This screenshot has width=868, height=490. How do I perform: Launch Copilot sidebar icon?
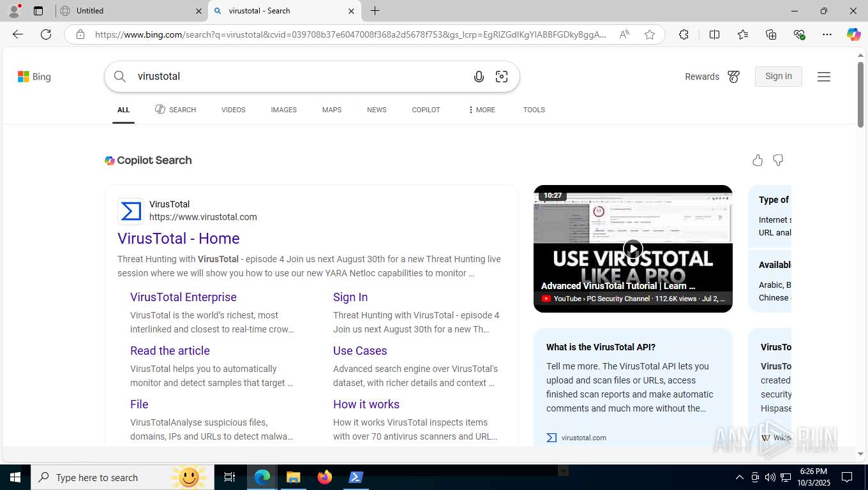pos(854,34)
